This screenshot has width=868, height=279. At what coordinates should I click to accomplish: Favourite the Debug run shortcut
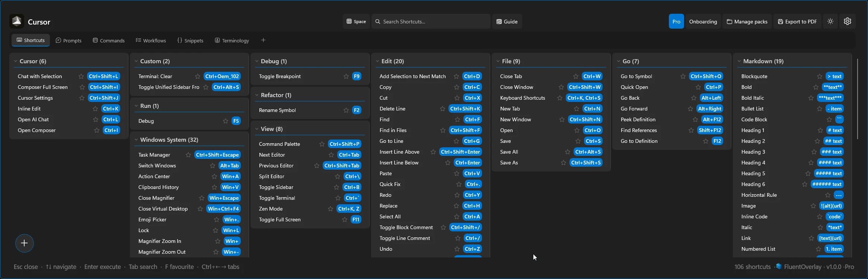[225, 121]
